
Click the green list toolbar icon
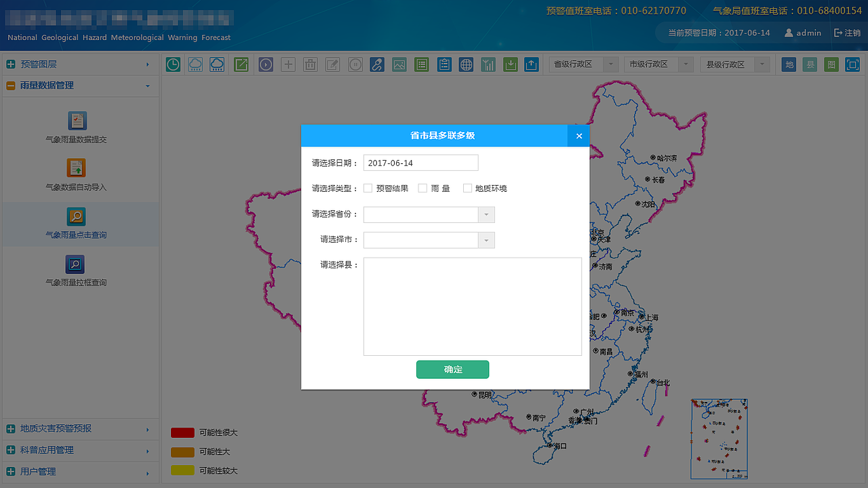point(422,64)
